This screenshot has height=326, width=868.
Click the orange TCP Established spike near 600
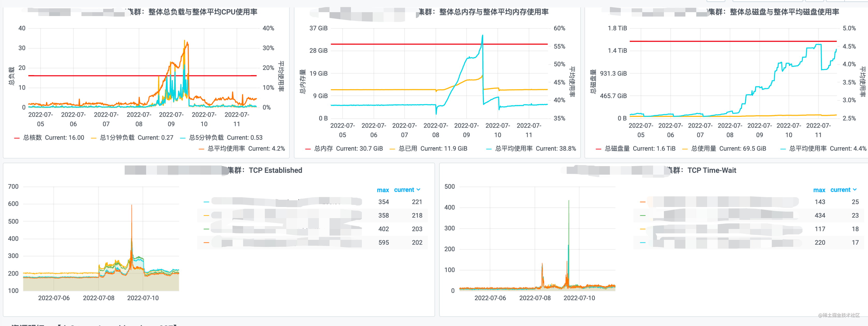[131, 205]
